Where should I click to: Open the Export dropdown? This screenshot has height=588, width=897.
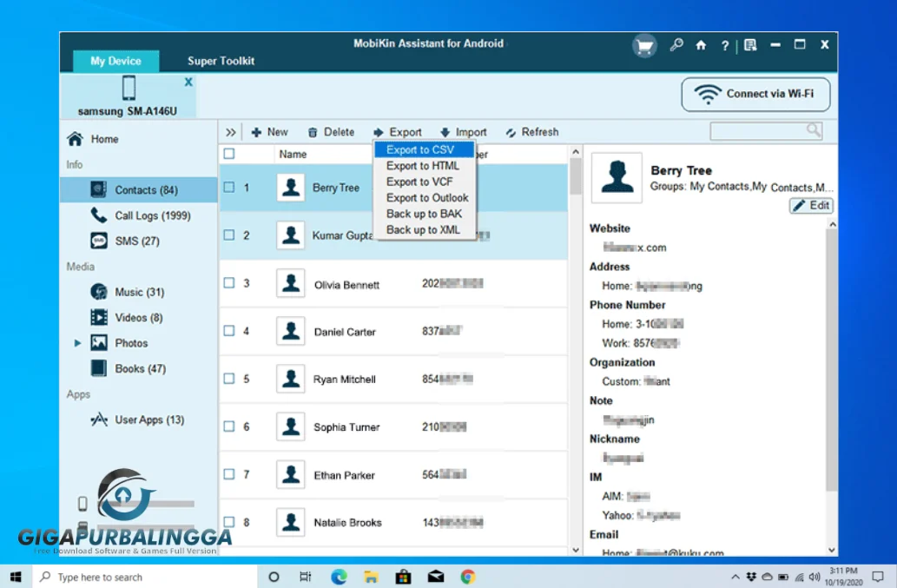pos(398,132)
